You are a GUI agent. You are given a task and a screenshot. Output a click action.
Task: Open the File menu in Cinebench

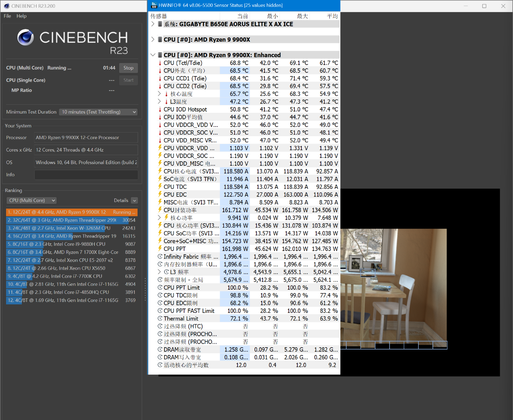click(x=7, y=16)
